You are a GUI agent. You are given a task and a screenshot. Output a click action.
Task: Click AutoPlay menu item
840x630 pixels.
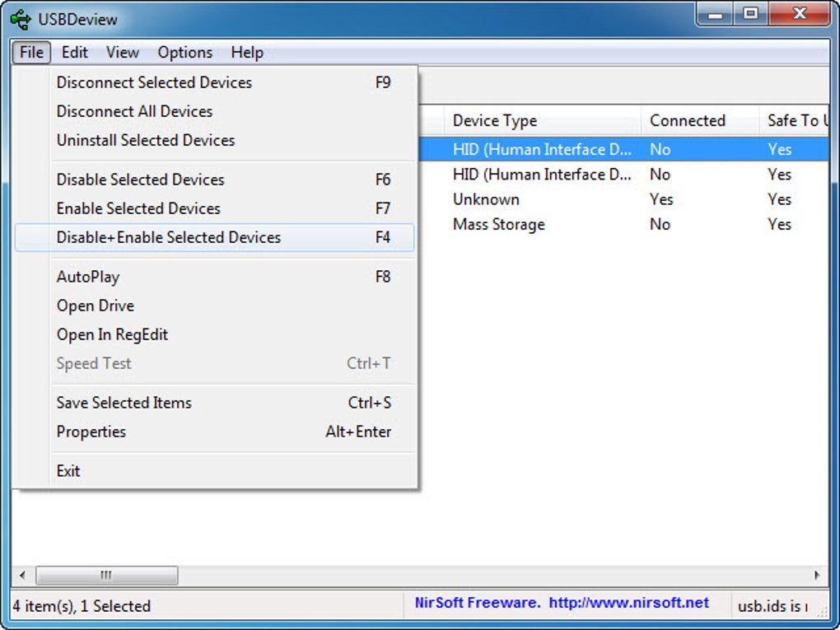[x=88, y=277]
